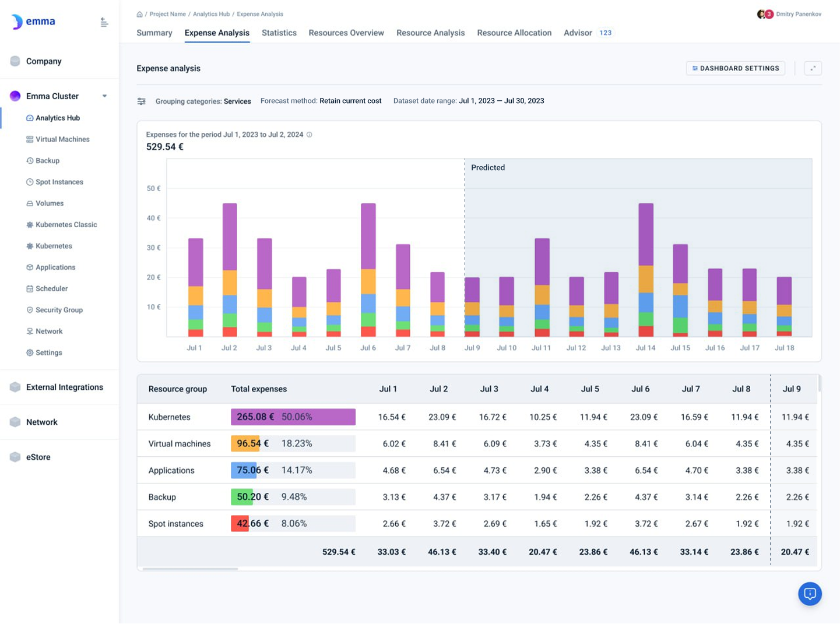Open the filter settings sliders icon
This screenshot has height=624, width=840.
pos(142,101)
